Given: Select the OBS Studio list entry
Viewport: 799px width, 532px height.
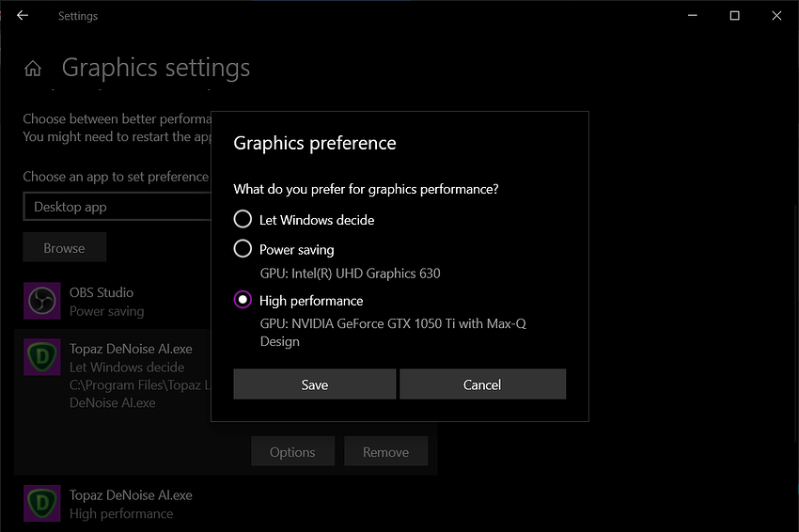Looking at the screenshot, I should [102, 301].
